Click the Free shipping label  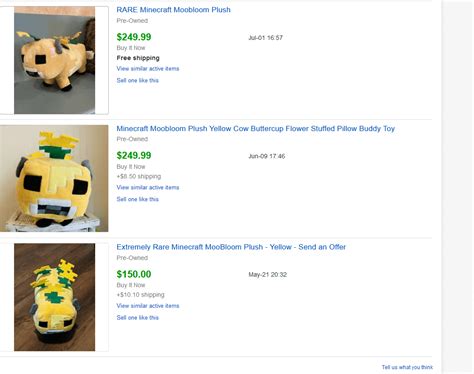coord(138,58)
